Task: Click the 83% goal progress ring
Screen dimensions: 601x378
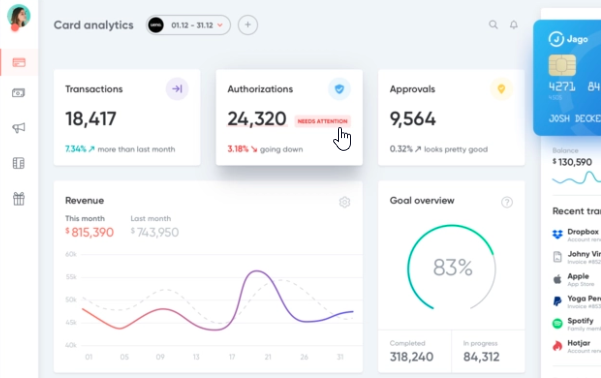Action: [x=452, y=267]
